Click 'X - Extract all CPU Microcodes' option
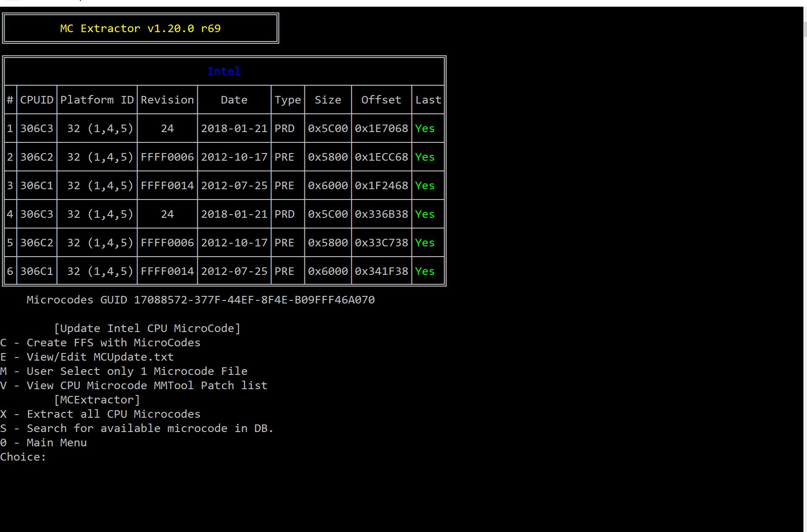 100,414
